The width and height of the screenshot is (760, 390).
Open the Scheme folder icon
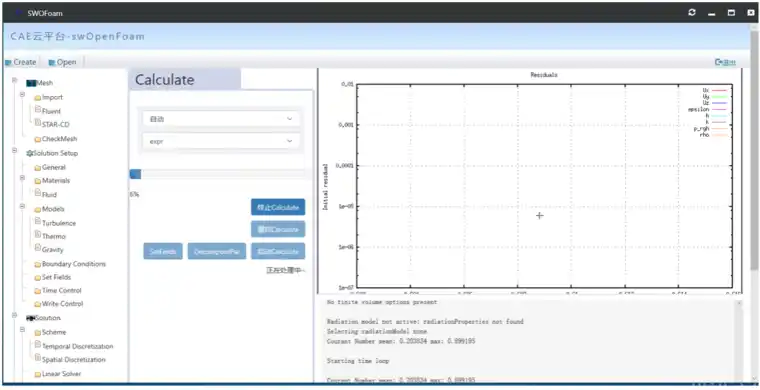coord(37,333)
